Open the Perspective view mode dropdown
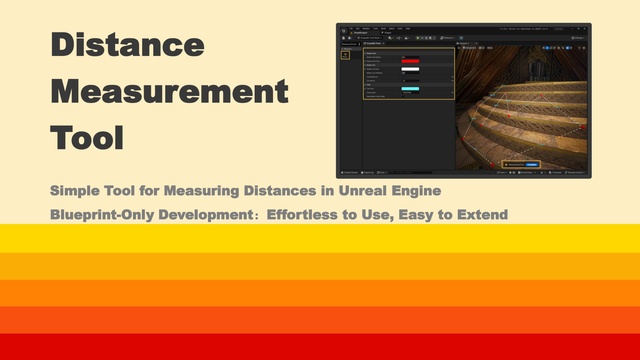 [470, 48]
